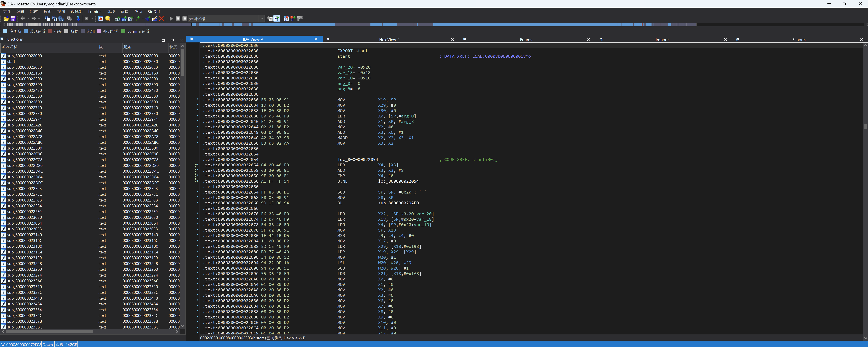868x347 pixels.
Task: Click the open file folder icon
Action: (x=6, y=19)
